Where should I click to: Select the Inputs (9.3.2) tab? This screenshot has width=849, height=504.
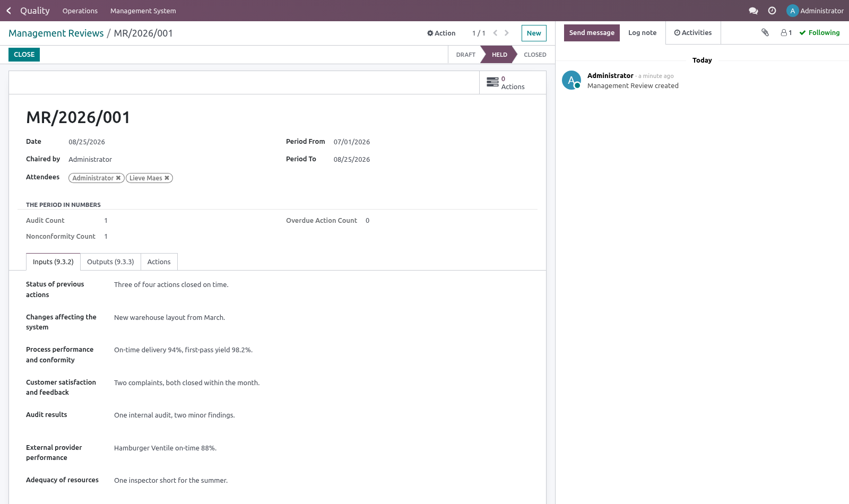(53, 262)
